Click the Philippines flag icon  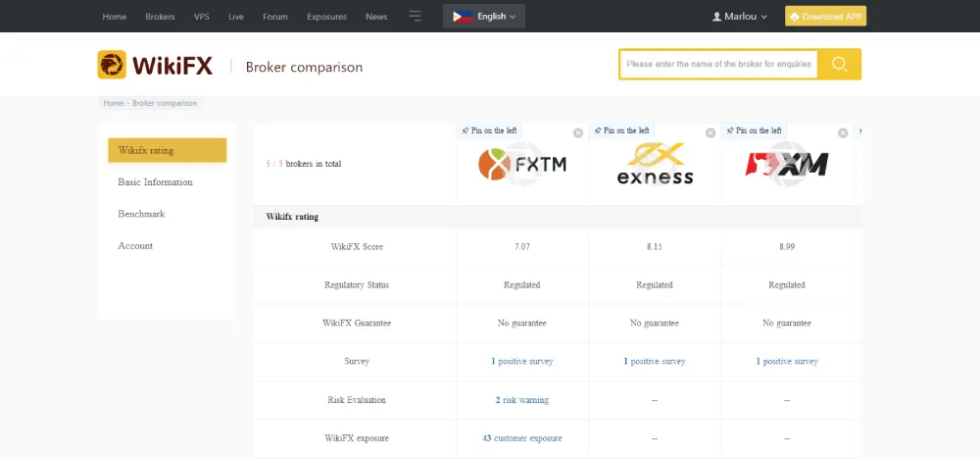pyautogui.click(x=463, y=17)
